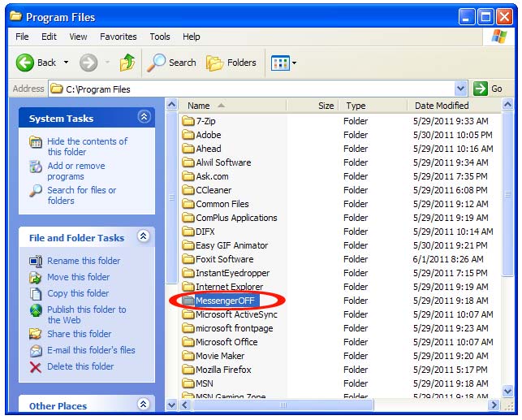Collapse the System Tasks panel
The height and width of the screenshot is (420, 522).
click(144, 117)
